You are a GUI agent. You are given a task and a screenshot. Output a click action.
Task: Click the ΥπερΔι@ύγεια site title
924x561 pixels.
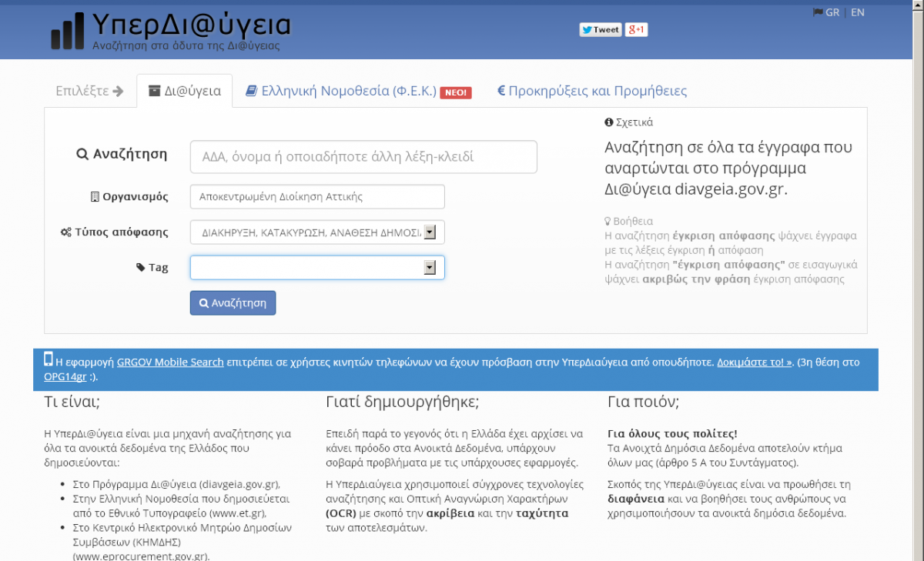click(191, 25)
